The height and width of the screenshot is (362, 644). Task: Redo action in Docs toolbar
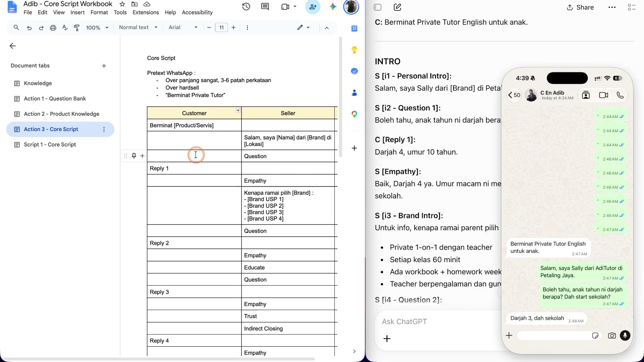pyautogui.click(x=41, y=28)
